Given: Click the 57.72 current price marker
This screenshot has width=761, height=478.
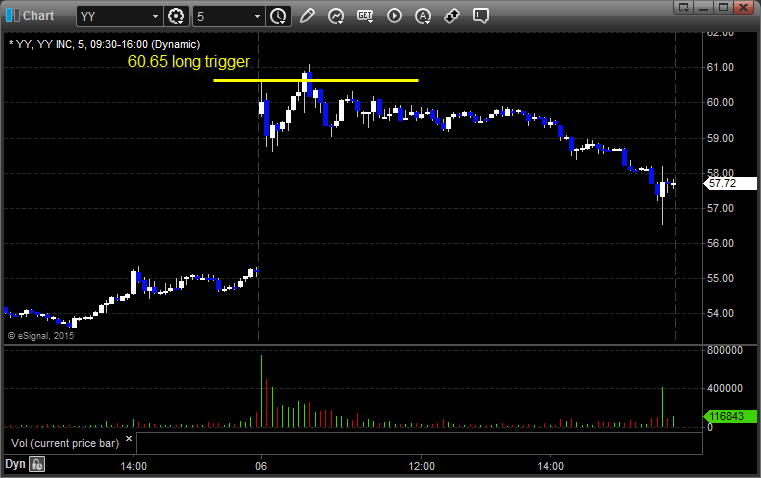Looking at the screenshot, I should point(730,183).
